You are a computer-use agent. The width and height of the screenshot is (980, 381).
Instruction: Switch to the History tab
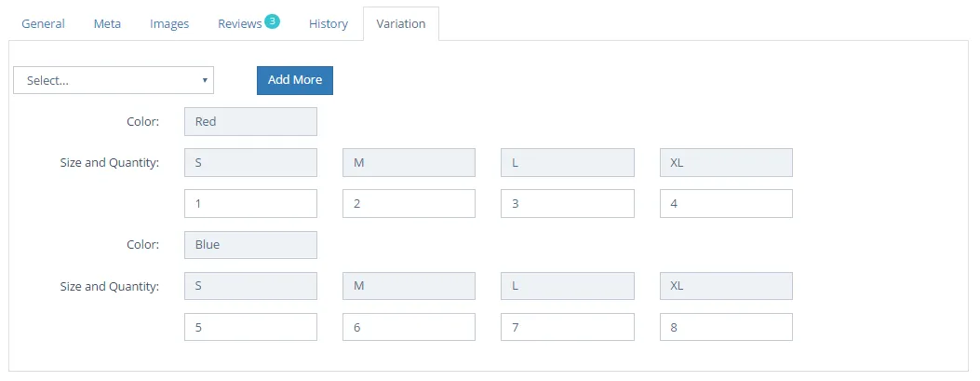pos(329,24)
